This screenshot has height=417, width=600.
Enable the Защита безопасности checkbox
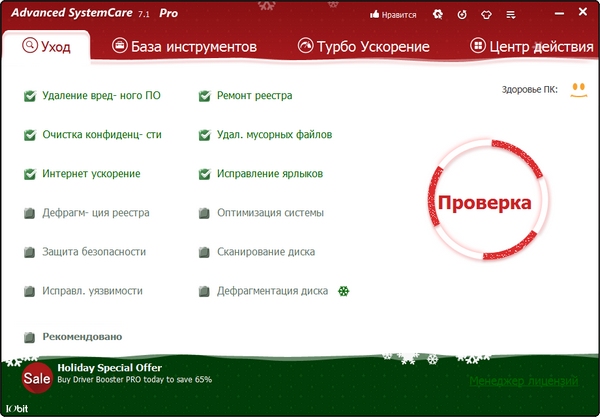point(29,252)
